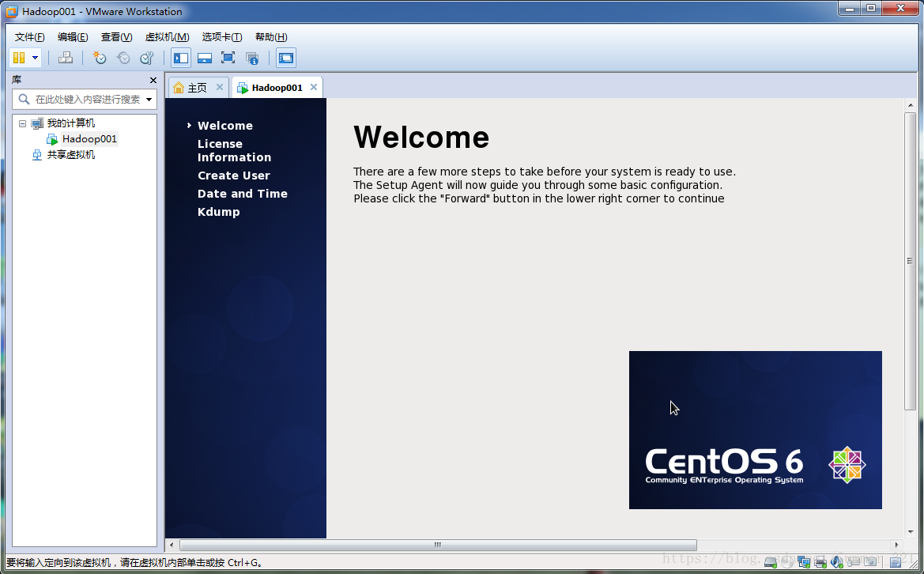Select Create User in setup sidebar
The width and height of the screenshot is (924, 574).
(x=234, y=176)
